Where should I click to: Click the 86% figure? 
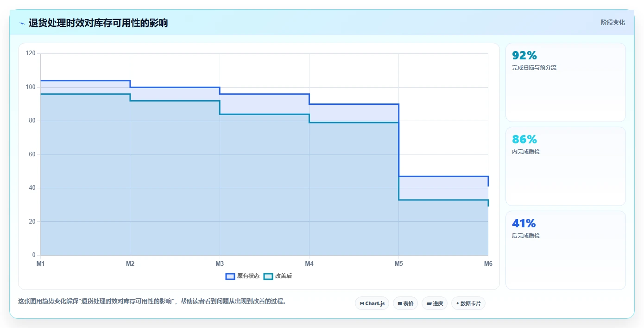pyautogui.click(x=524, y=139)
